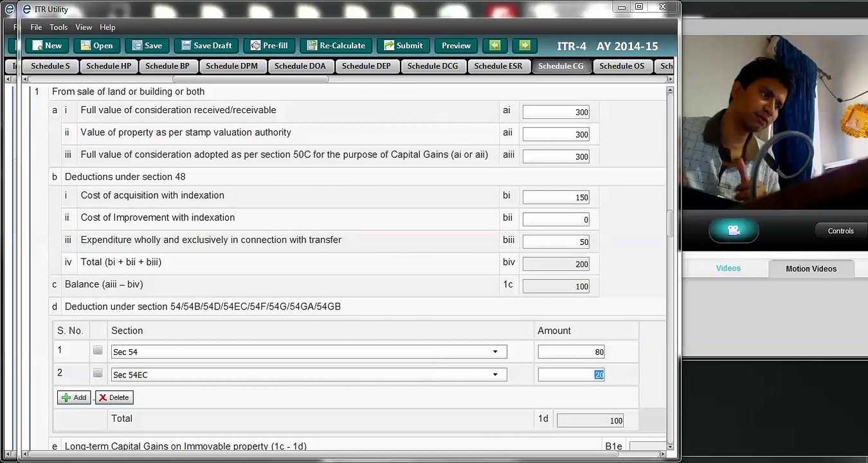Click the ITR Utility app icon in title bar
868x463 pixels.
[26, 9]
